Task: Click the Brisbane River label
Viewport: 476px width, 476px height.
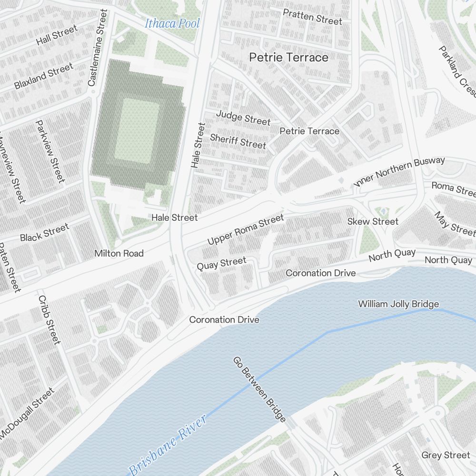Action: 168,445
